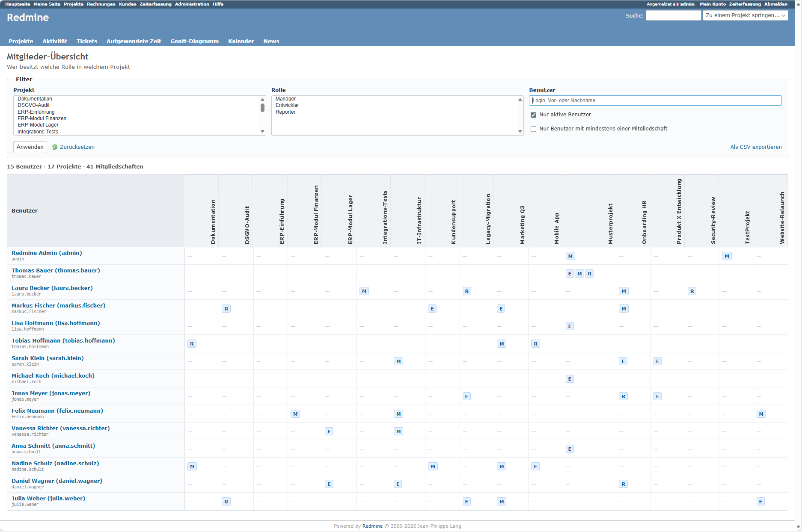Click Laura Becker's Manager badge in Integrations-Tests

coord(364,291)
